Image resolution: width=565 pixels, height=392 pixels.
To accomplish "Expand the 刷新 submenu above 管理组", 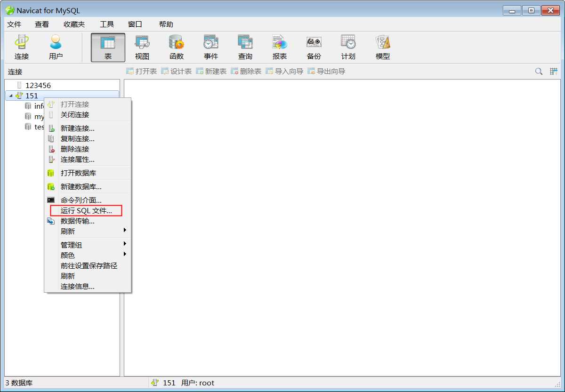I will pos(88,232).
